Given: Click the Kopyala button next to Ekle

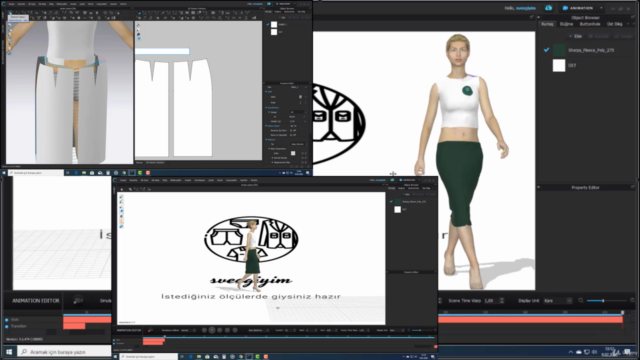Looking at the screenshot, I should [599, 36].
